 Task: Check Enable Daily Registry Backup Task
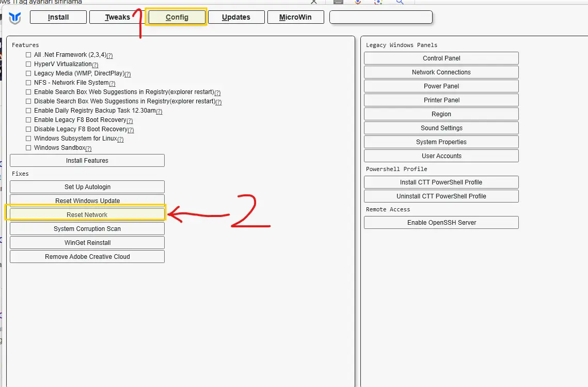pyautogui.click(x=28, y=111)
